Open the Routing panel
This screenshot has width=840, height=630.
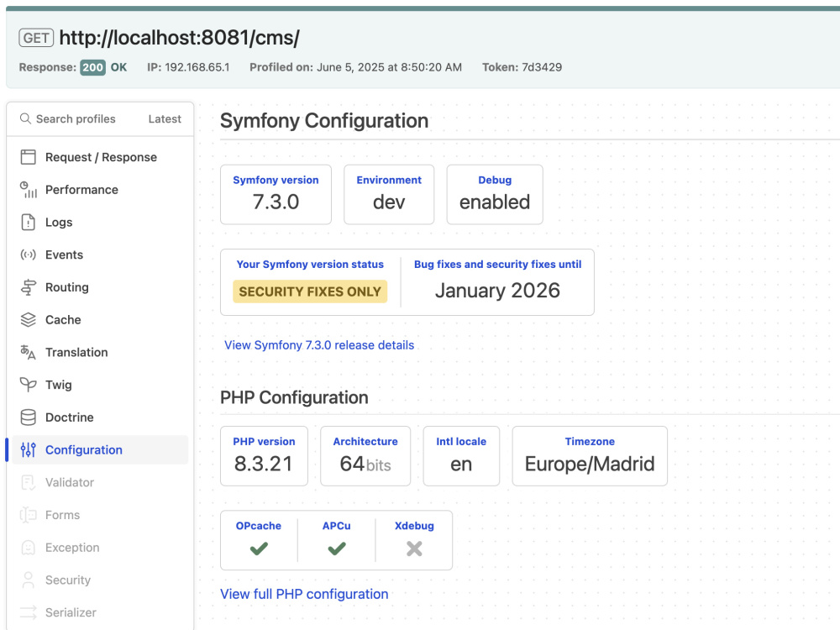pyautogui.click(x=100, y=287)
